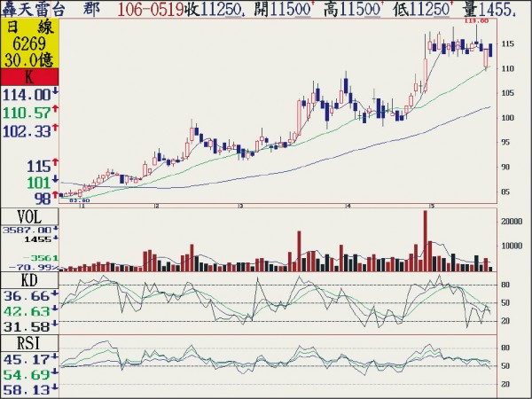532x399 pixels.
Task: Click the green -3561 volume change
Action: click(43, 258)
